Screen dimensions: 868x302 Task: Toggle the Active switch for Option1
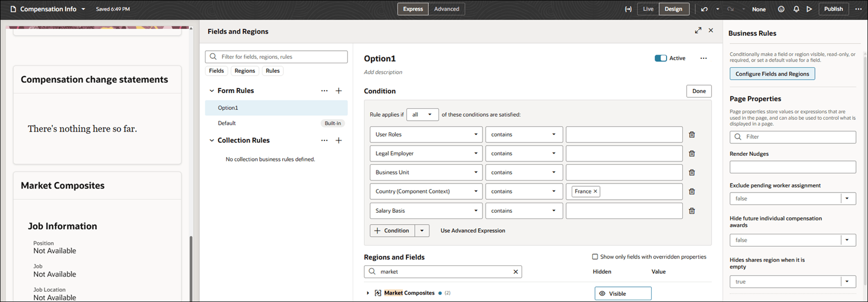tap(660, 58)
